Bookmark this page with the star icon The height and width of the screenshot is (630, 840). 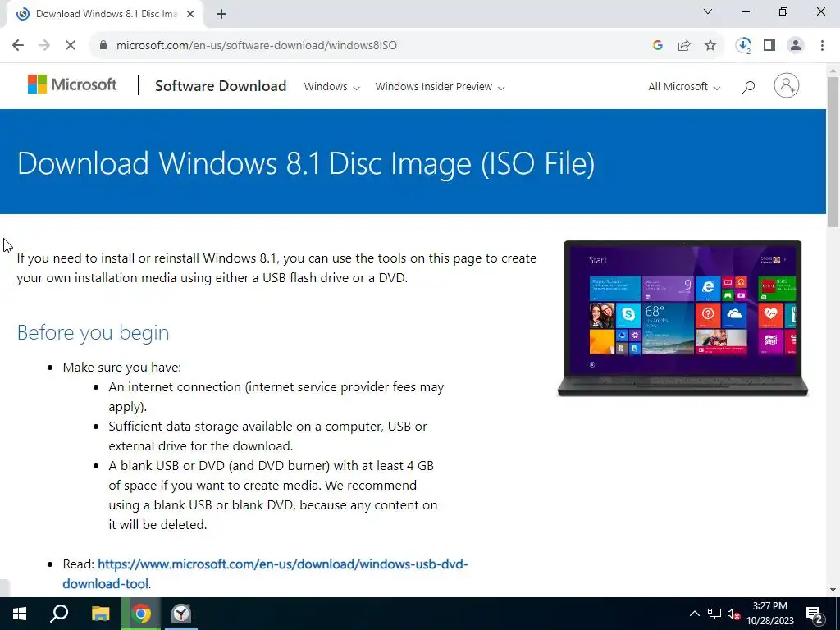coord(710,46)
